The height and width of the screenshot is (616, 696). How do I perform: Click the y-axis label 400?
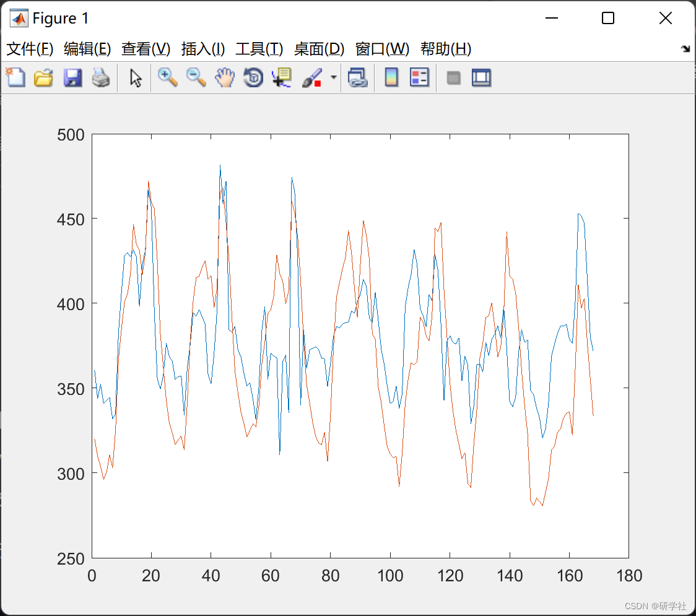coord(71,304)
